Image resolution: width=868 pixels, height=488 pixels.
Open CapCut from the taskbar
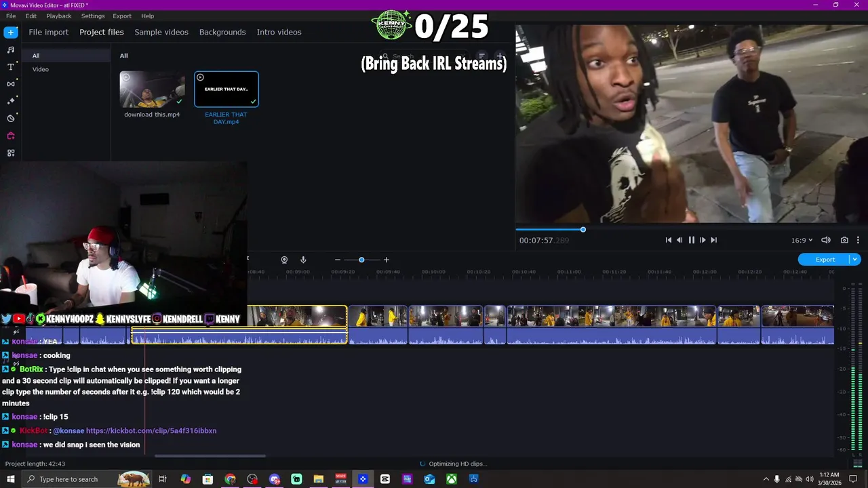[385, 479]
